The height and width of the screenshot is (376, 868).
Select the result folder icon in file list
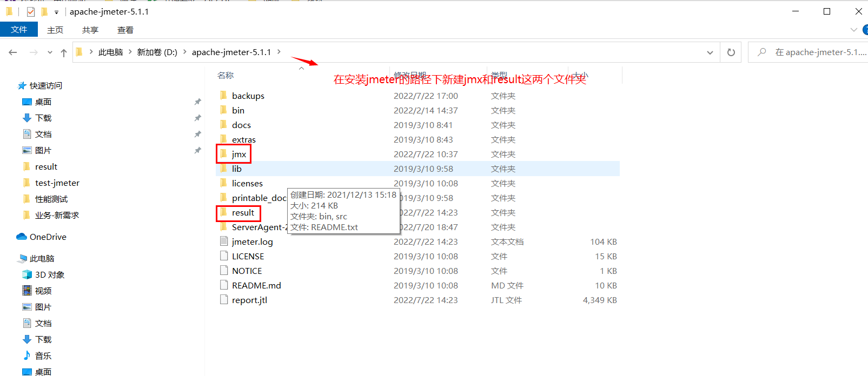point(223,212)
